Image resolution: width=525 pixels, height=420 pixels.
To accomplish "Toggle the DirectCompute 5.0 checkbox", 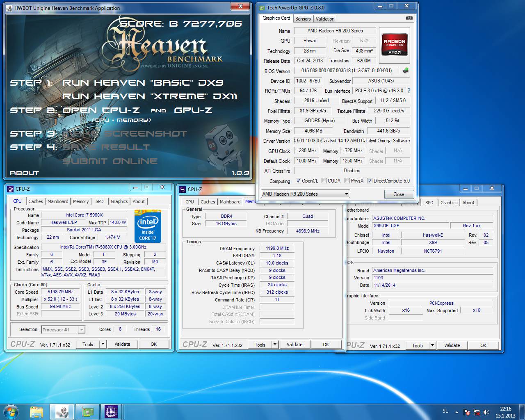I will (x=370, y=180).
